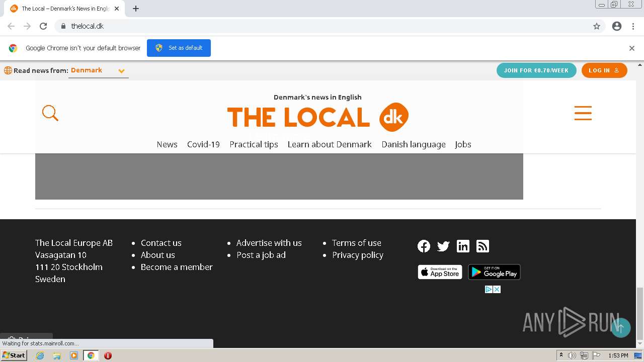Click Join for €0.70/week button
This screenshot has width=644, height=362.
tap(536, 70)
